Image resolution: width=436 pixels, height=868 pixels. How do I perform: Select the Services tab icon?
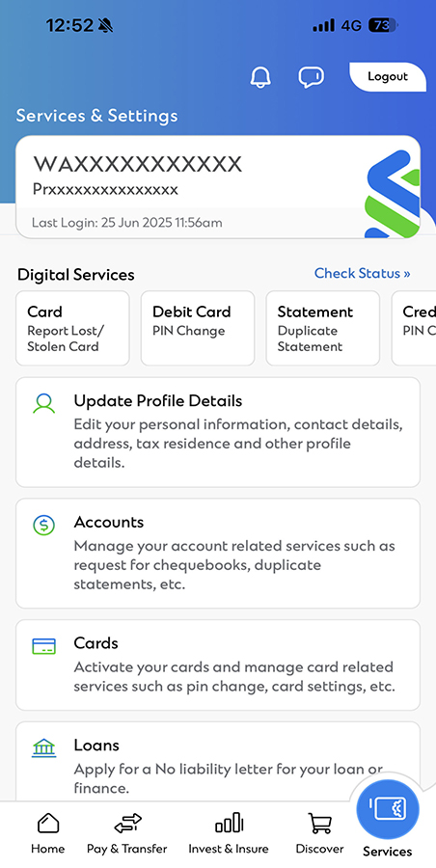[388, 810]
